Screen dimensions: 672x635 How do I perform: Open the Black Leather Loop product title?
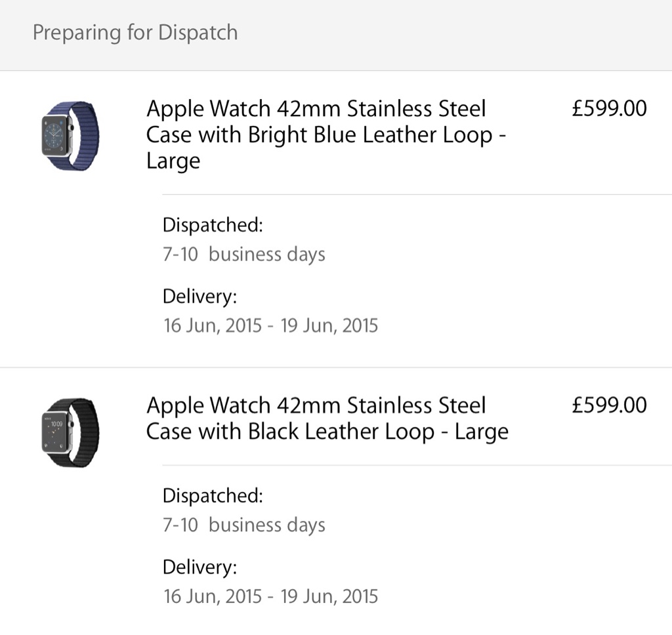click(326, 419)
